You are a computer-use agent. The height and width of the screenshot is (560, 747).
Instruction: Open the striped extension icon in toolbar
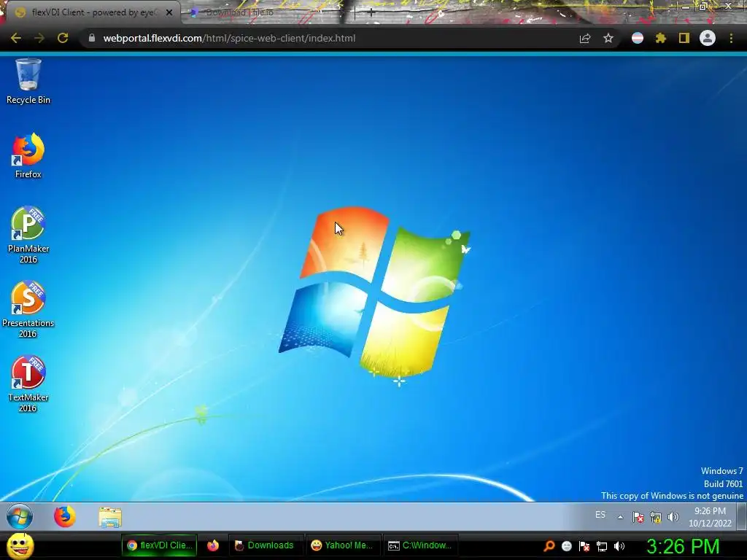638,38
